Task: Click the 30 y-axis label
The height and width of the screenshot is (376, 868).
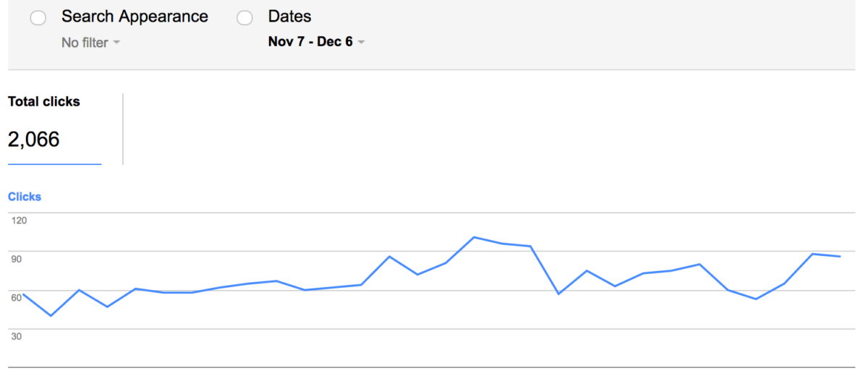Action: click(16, 336)
